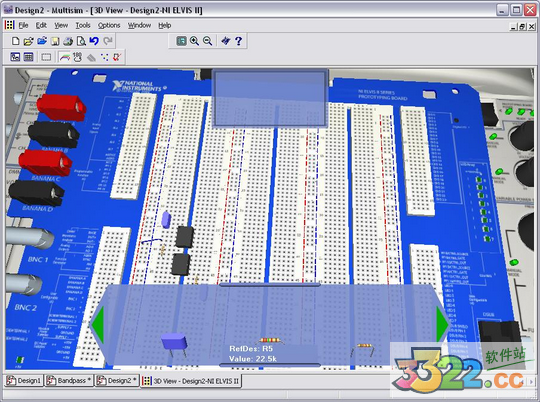Save the design using the Save icon
Image resolution: width=540 pixels, height=402 pixels.
[x=55, y=41]
